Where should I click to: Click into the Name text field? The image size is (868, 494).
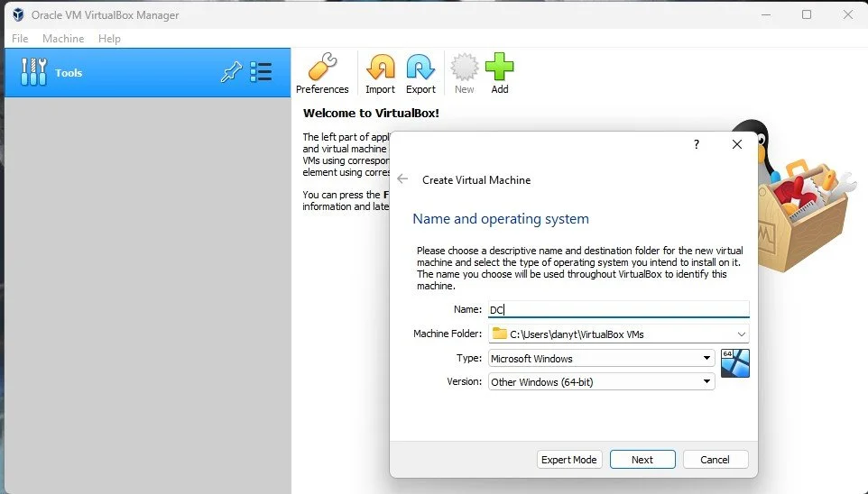[x=618, y=309]
